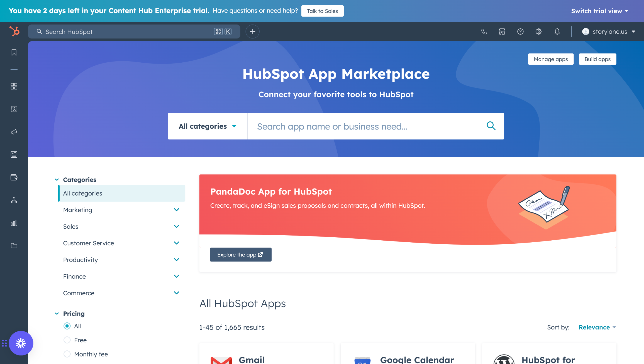
Task: Open the Bookmarks icon in the sidebar
Action: tap(14, 53)
